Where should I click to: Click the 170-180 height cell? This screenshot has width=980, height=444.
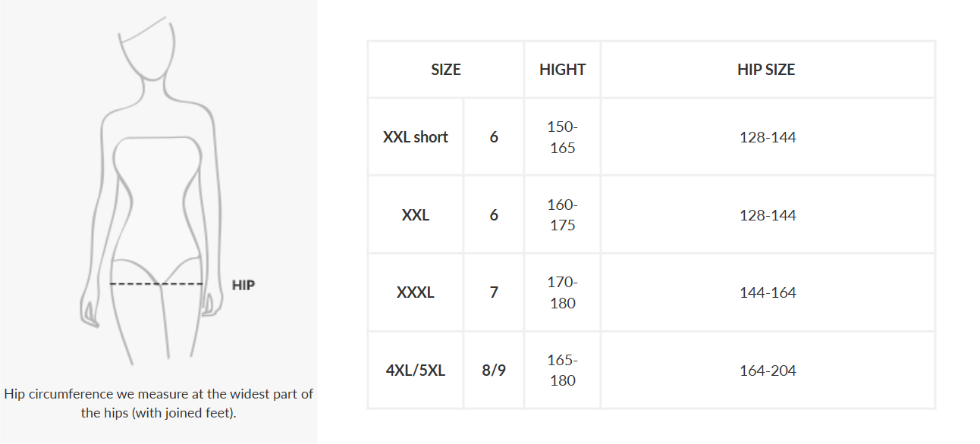tap(562, 292)
